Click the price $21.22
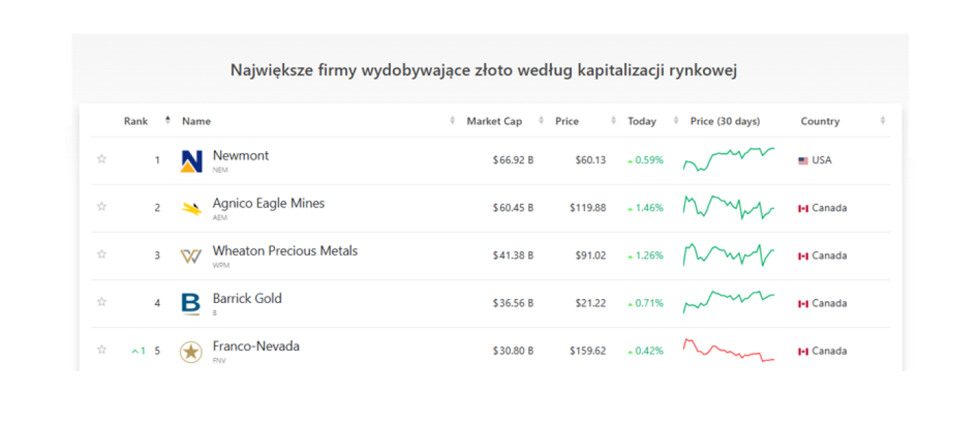The image size is (980, 421). pyautogui.click(x=591, y=304)
